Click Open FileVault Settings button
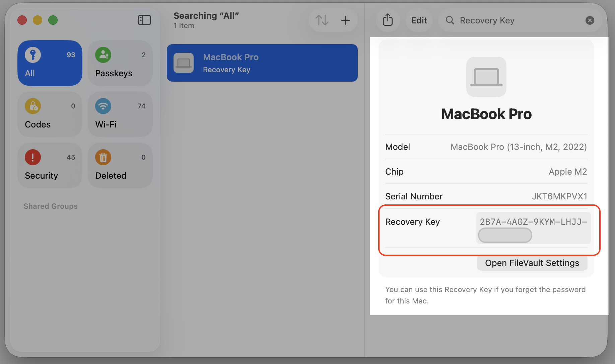Image resolution: width=615 pixels, height=364 pixels. point(532,263)
